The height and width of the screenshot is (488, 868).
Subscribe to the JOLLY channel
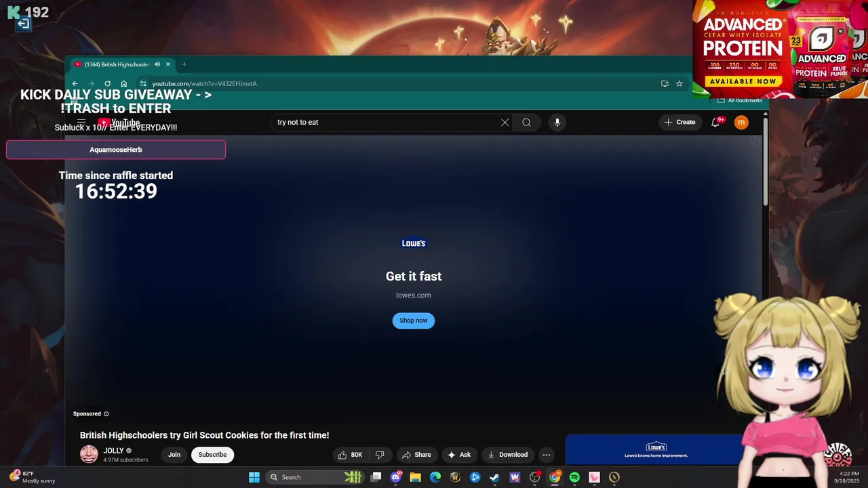coord(212,455)
